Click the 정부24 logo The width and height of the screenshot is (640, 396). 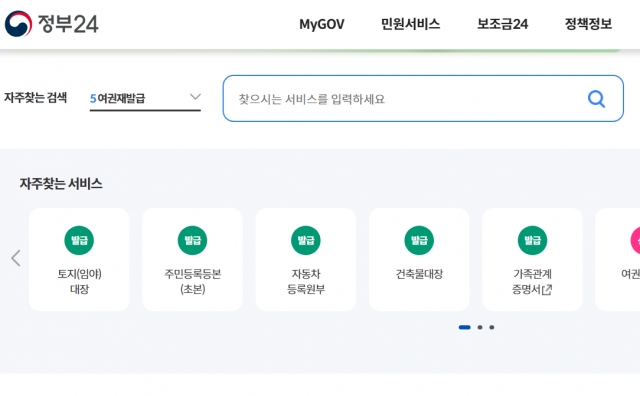click(x=51, y=24)
